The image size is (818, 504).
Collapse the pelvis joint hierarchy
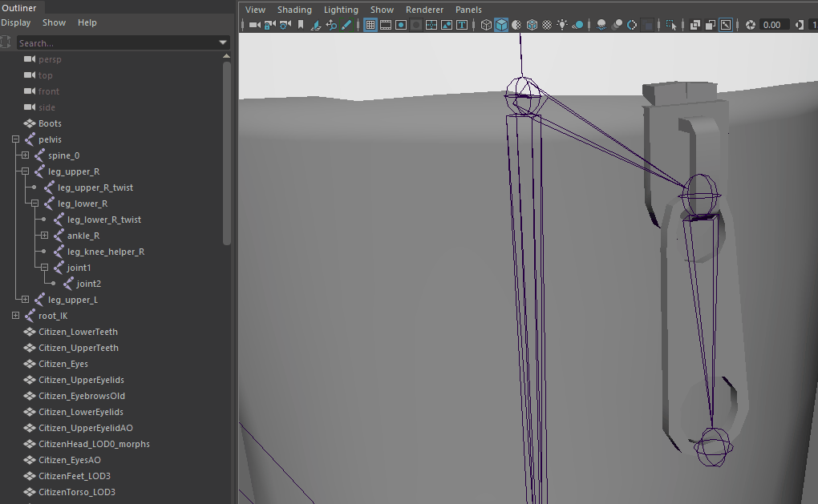coord(16,139)
